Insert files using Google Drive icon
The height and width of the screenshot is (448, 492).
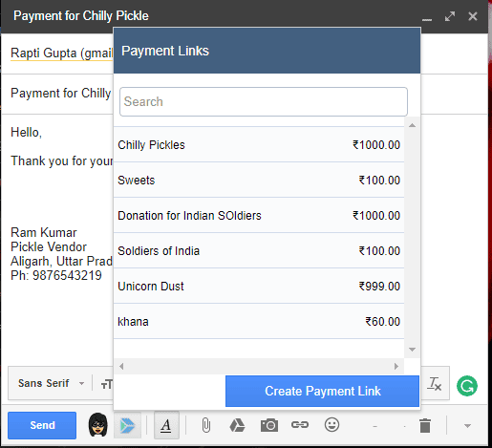(237, 425)
